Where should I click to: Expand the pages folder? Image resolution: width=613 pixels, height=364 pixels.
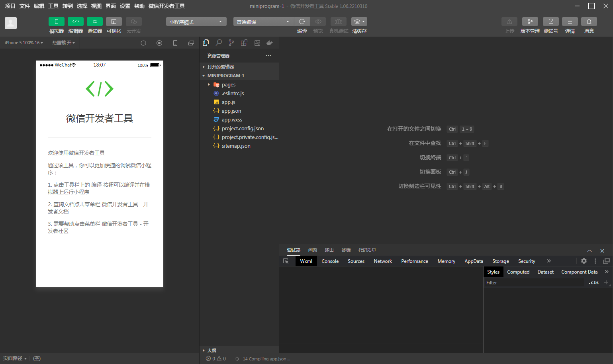239,84
